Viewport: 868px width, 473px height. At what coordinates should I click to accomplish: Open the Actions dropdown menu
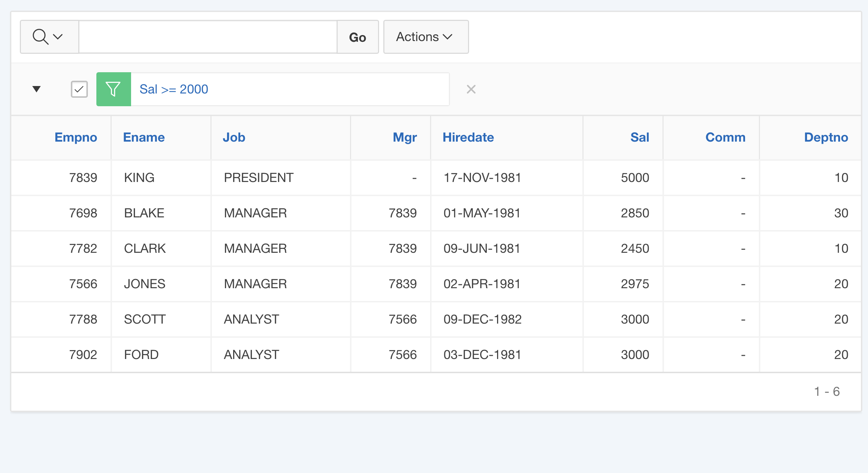coord(425,37)
